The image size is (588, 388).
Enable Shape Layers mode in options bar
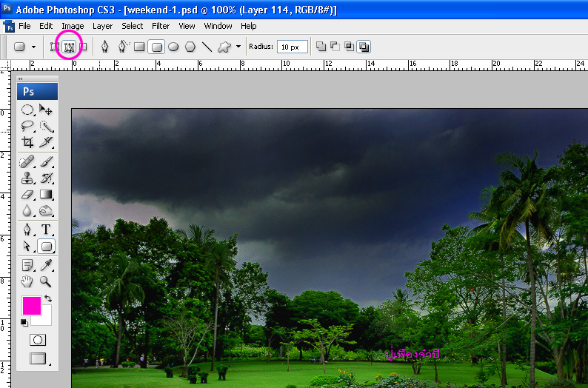tap(54, 47)
